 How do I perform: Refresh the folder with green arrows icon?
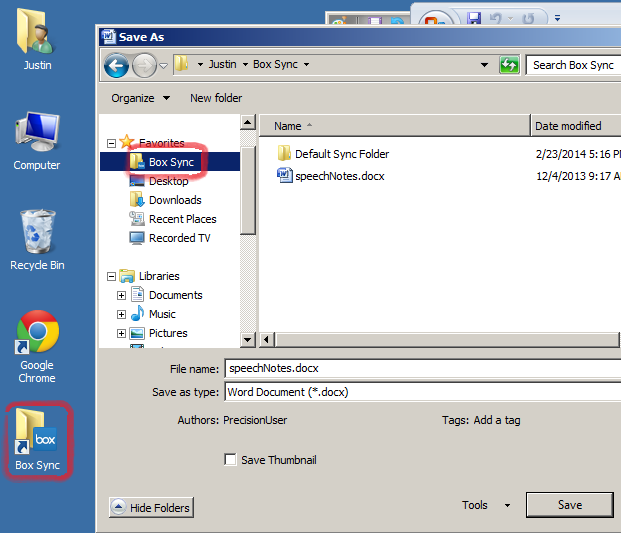click(509, 65)
